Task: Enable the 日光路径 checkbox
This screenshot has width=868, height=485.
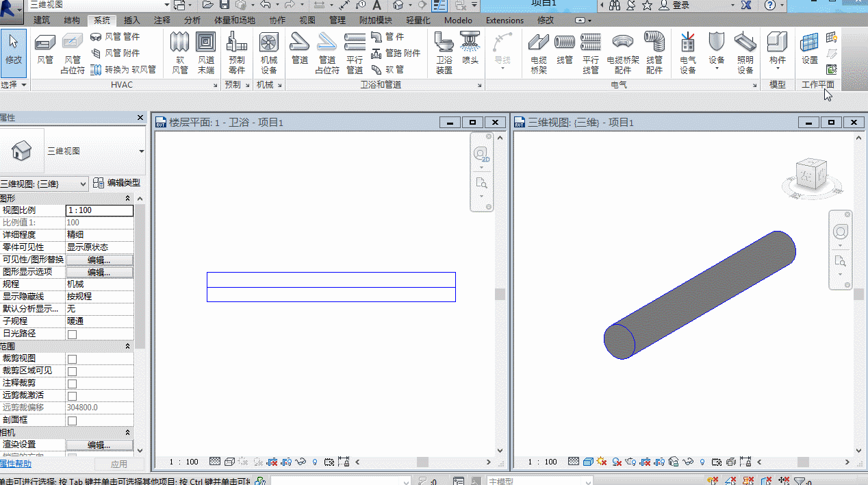Action: click(72, 334)
